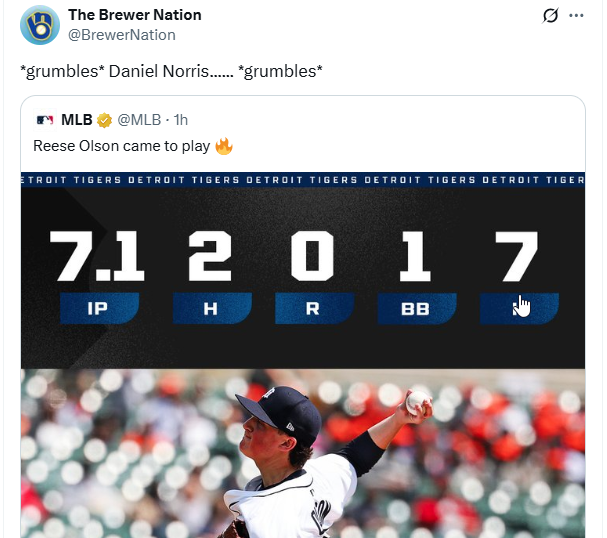Open the pitcher photo in quoted tweet
The height and width of the screenshot is (538, 607).
click(303, 453)
